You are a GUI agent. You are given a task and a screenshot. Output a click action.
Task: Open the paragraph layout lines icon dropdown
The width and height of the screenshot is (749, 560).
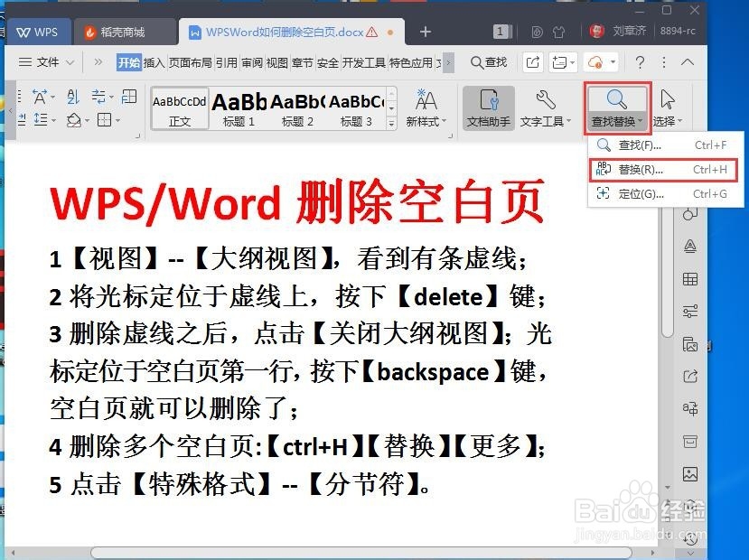[101, 97]
